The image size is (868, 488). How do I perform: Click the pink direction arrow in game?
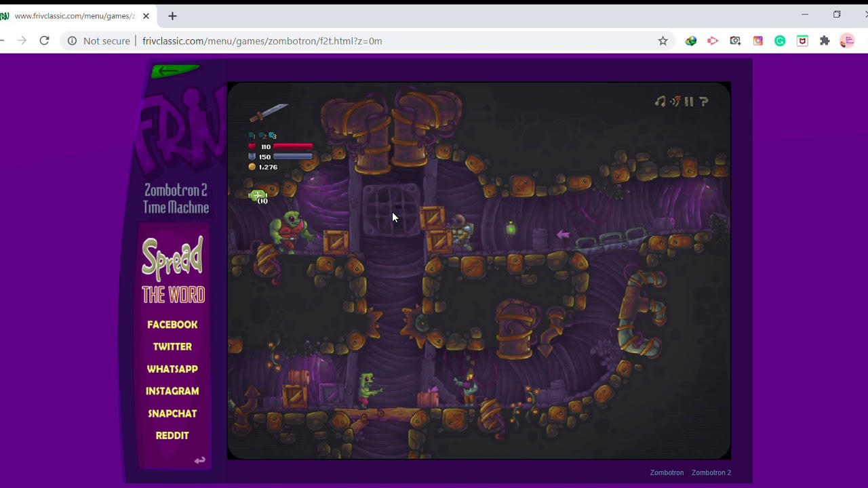click(x=563, y=235)
